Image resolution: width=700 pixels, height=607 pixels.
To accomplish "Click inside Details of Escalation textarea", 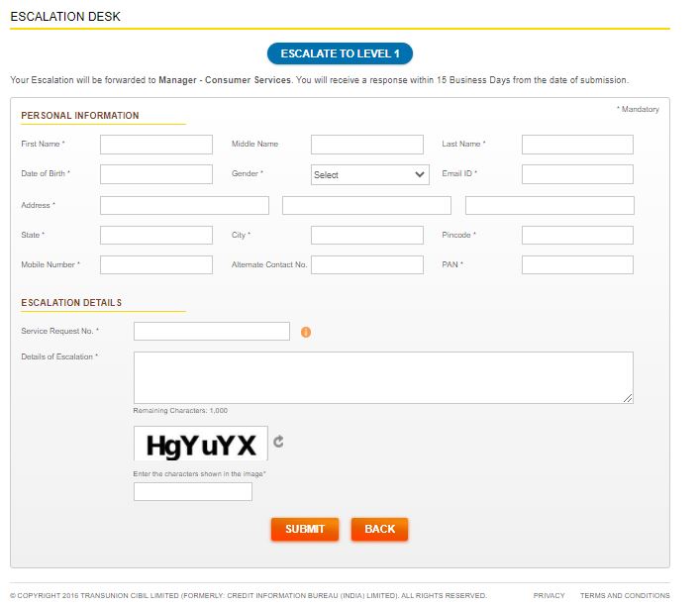I will click(383, 377).
